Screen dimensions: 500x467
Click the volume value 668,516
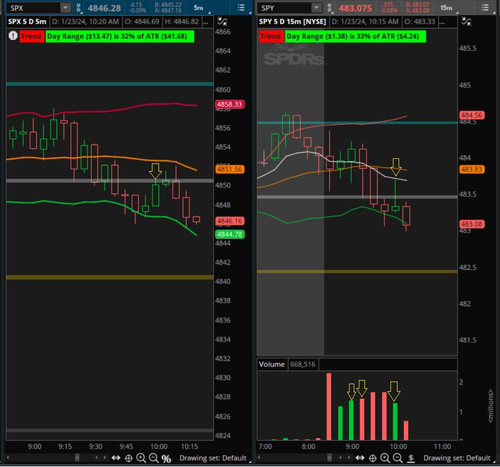tap(303, 364)
